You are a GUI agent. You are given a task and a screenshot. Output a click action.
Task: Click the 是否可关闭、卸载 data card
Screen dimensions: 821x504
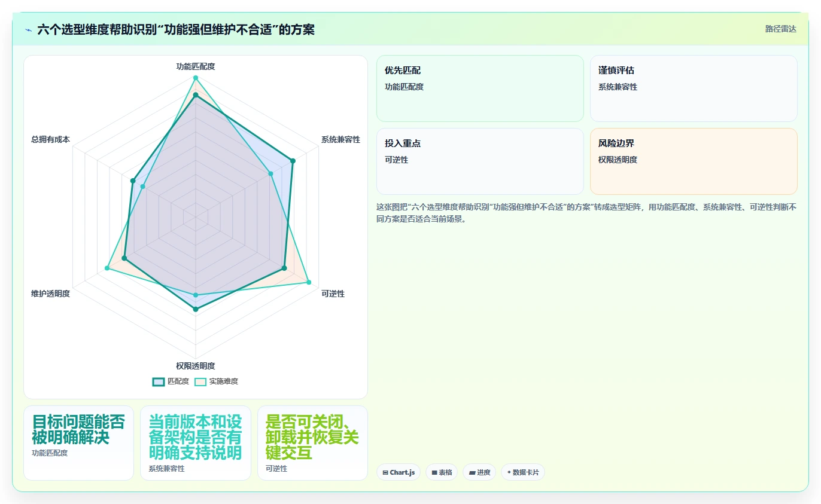click(x=312, y=443)
